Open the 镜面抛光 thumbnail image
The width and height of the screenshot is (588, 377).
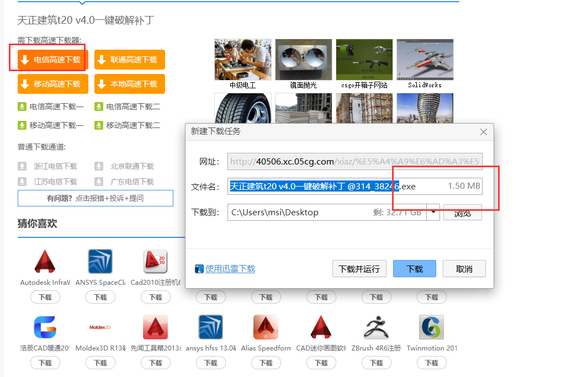click(303, 60)
